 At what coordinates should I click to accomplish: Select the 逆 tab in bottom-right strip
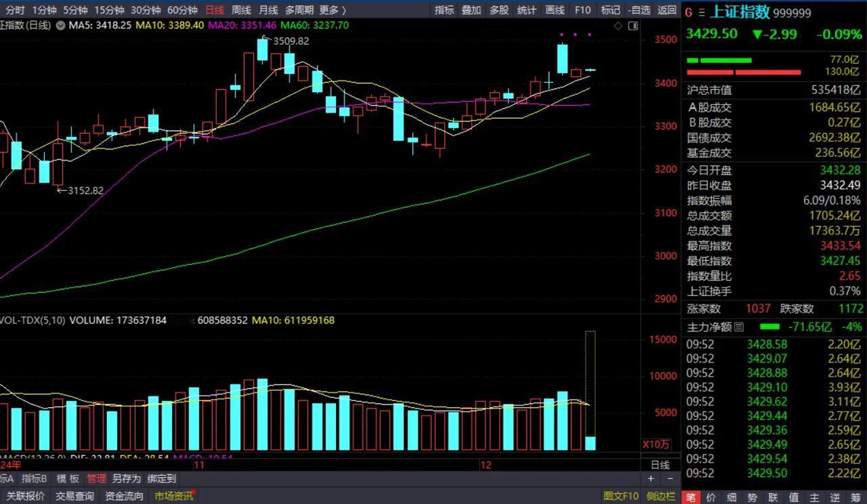836,497
